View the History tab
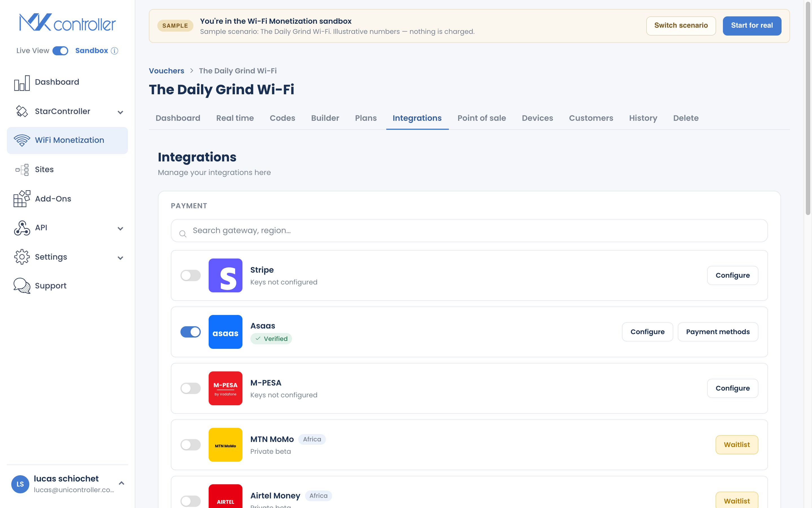This screenshot has width=812, height=508. [643, 118]
